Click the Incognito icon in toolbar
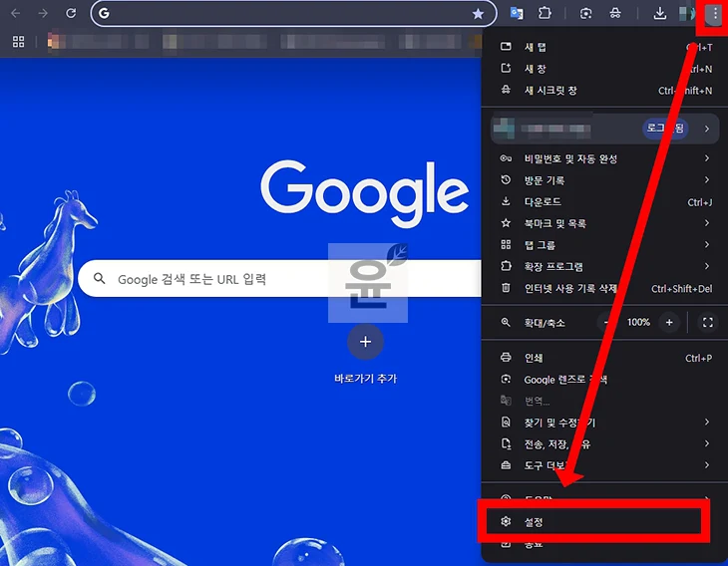This screenshot has width=728, height=566. [616, 14]
